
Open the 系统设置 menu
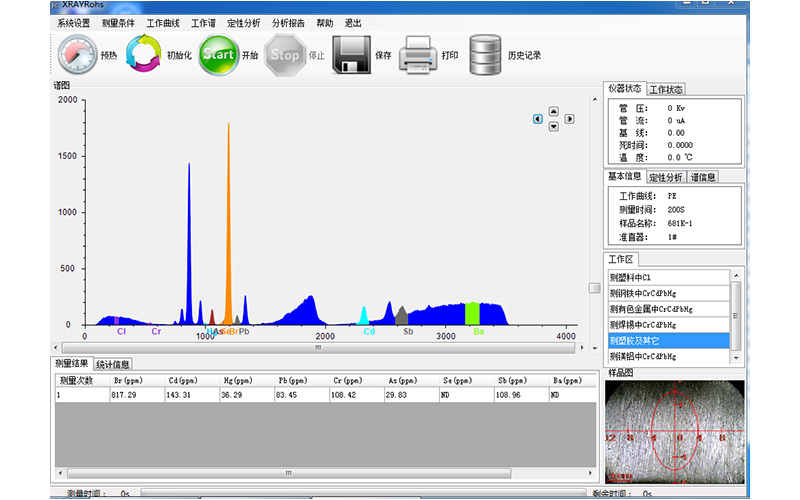[x=73, y=22]
